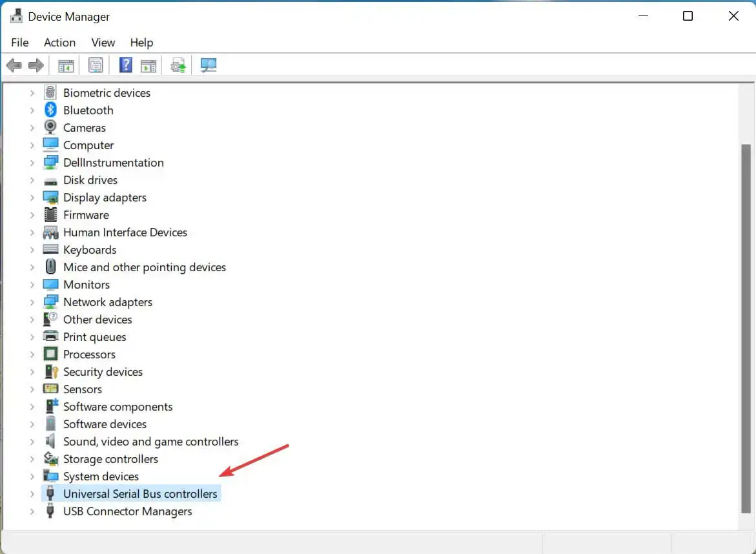Image resolution: width=756 pixels, height=554 pixels.
Task: Click the Back arrow toolbar button
Action: 14,65
